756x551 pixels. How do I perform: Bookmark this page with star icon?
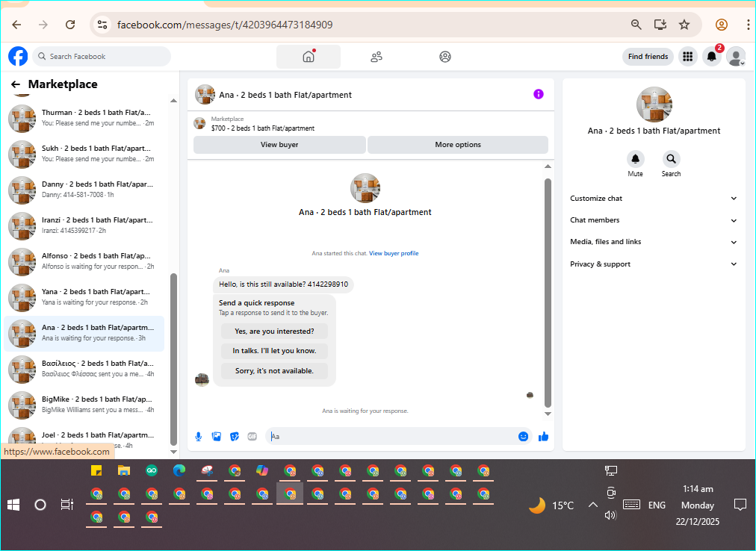[x=684, y=25]
